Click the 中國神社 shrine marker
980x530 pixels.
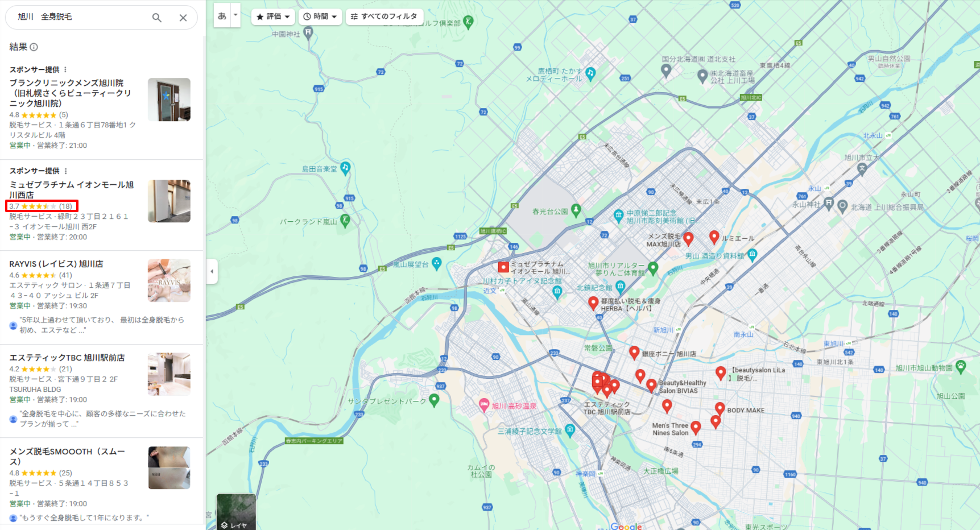pyautogui.click(x=308, y=33)
